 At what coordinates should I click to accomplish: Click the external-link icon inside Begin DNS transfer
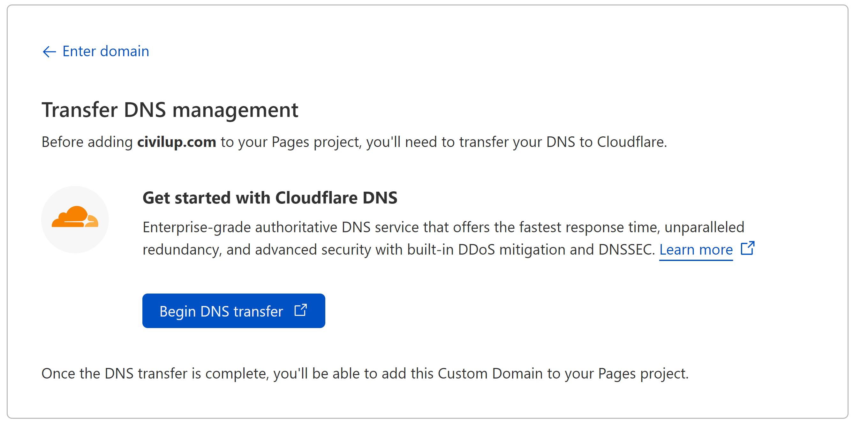(300, 310)
